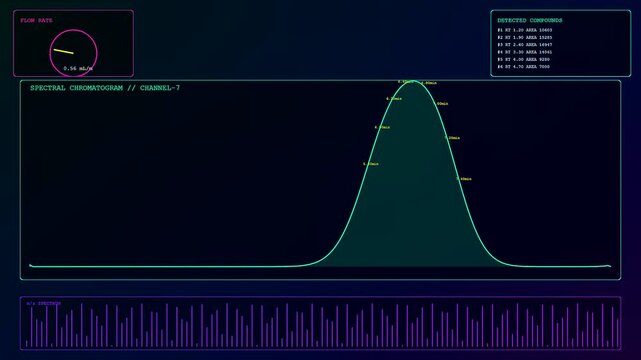Click the DETECTED COMPOUNDS panel heading

(529, 20)
